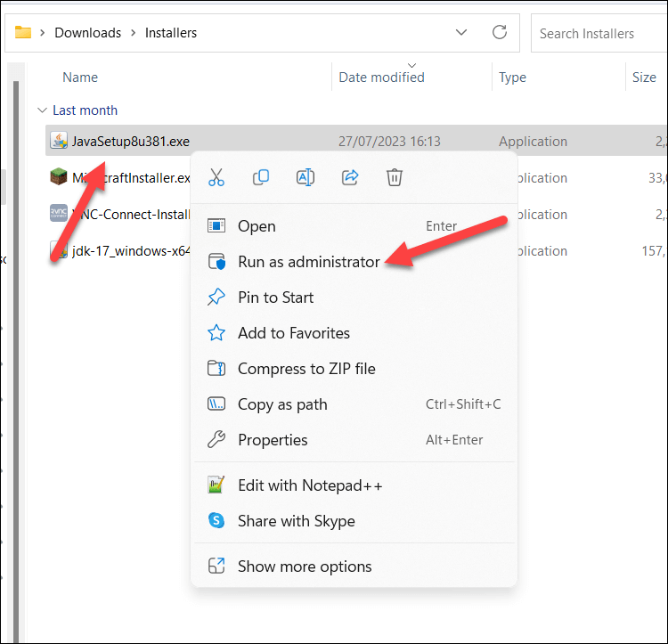Screen dimensions: 668x644
Task: Click the Share icon in context menu
Action: [x=350, y=177]
